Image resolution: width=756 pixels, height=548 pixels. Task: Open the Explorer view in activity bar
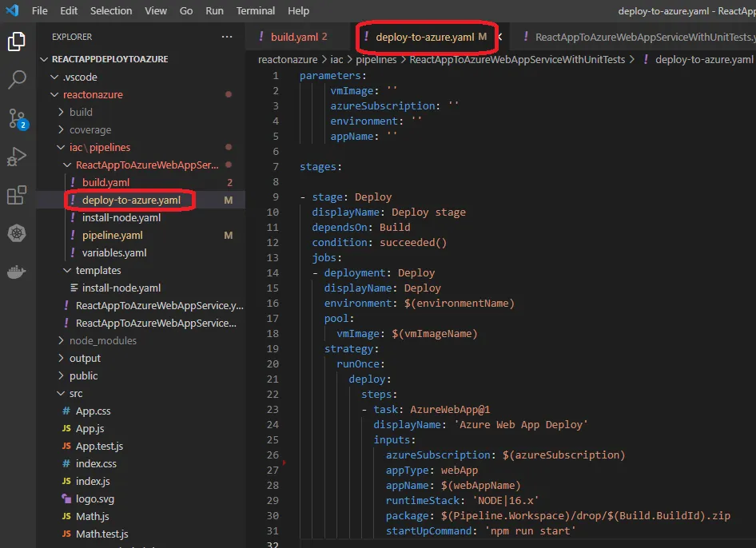[17, 42]
